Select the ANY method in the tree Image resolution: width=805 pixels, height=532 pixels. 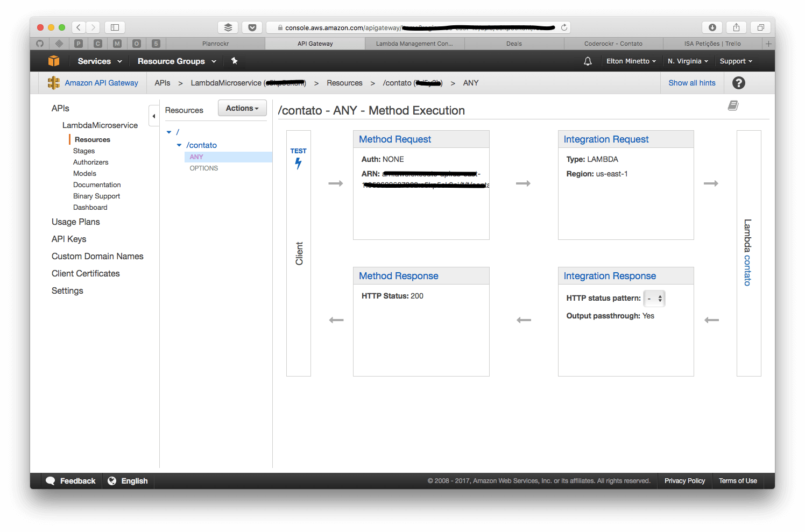pyautogui.click(x=196, y=157)
